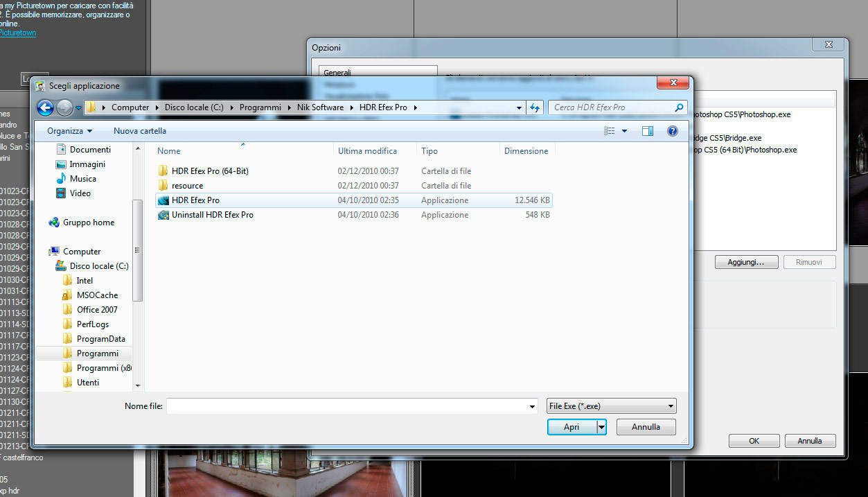Click Programmi in address breadcrumb
868x497 pixels.
(260, 107)
